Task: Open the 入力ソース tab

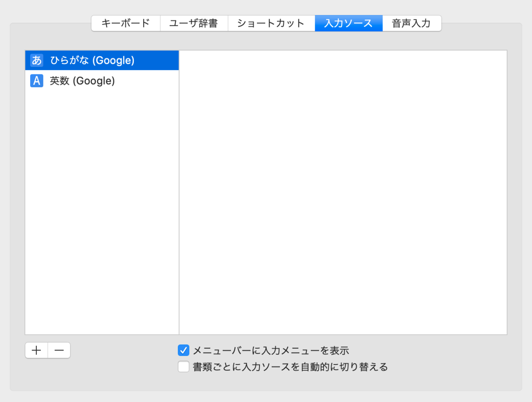Action: pyautogui.click(x=348, y=23)
